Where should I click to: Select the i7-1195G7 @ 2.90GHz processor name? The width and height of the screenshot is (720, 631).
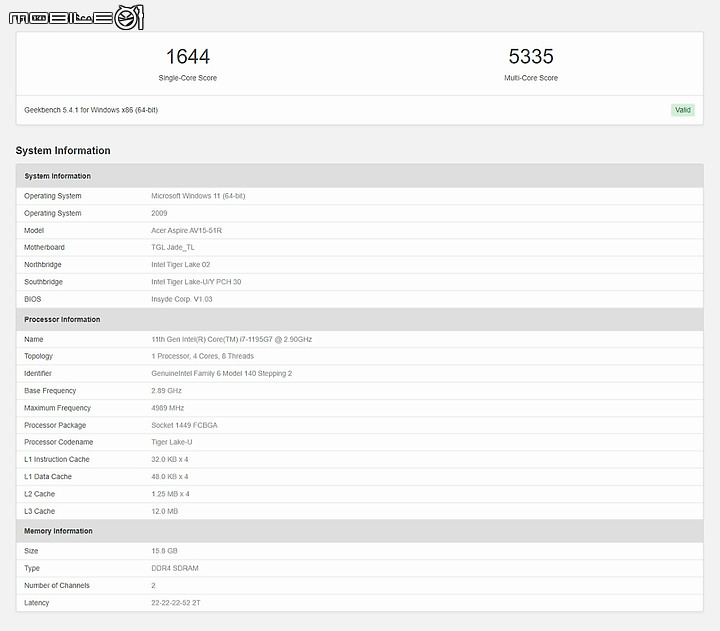coord(231,339)
